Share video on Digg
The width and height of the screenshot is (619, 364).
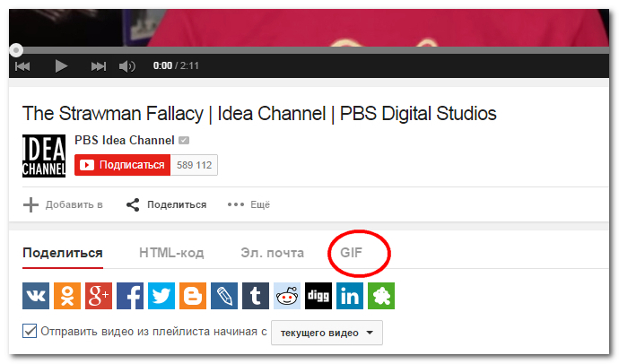point(318,296)
